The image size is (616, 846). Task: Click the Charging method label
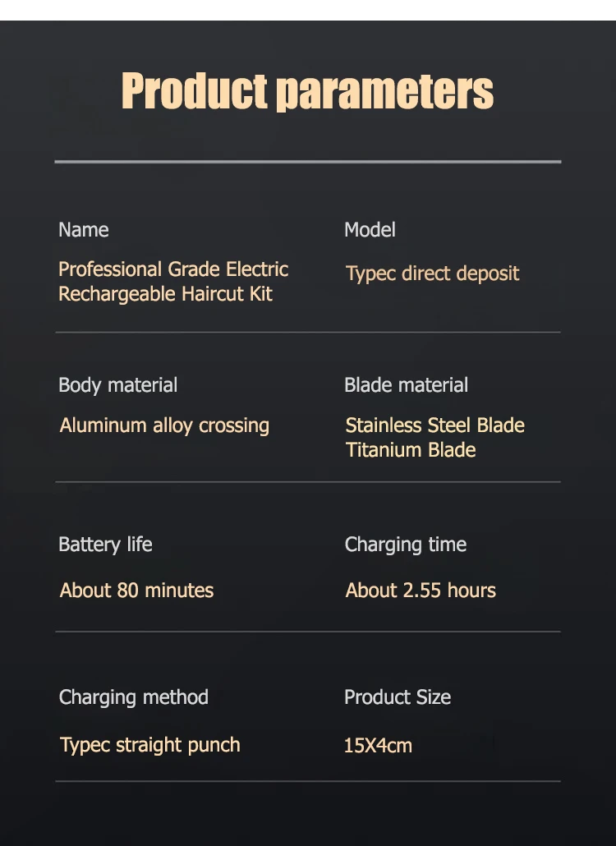[133, 697]
